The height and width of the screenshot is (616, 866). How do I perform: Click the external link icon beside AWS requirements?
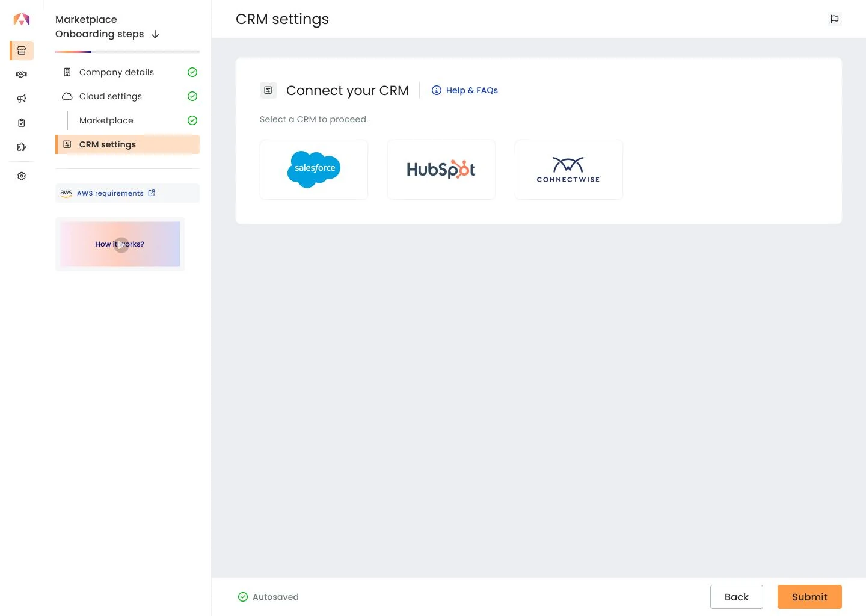(152, 193)
